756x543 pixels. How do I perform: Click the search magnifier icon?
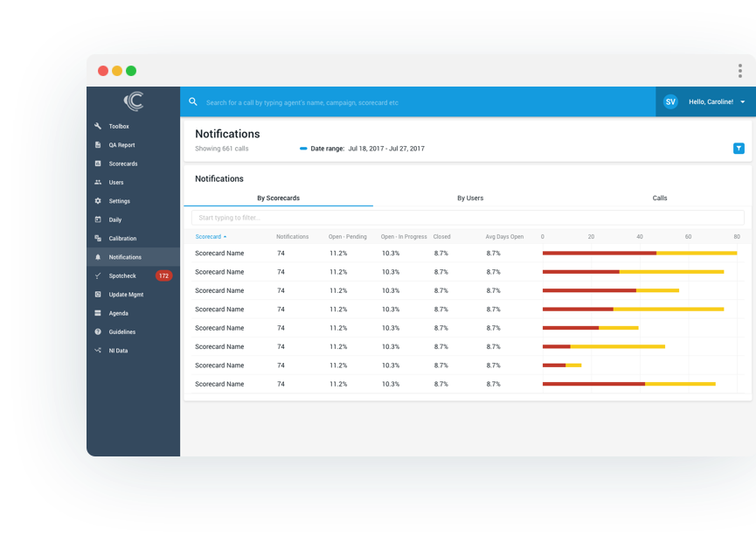(x=193, y=101)
